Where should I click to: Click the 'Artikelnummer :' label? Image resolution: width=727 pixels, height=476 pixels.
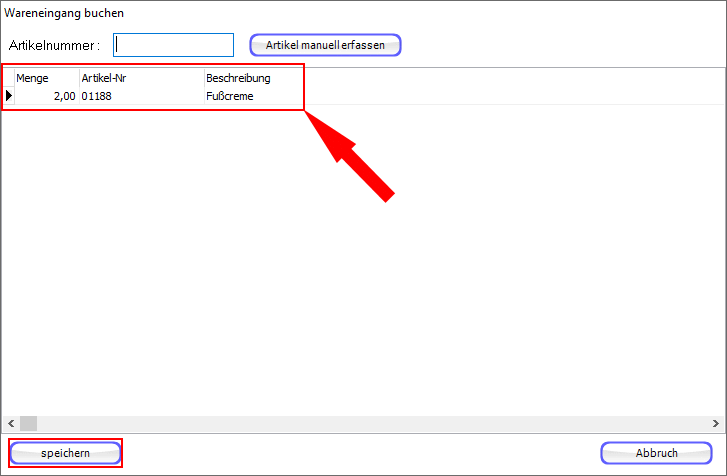[54, 46]
